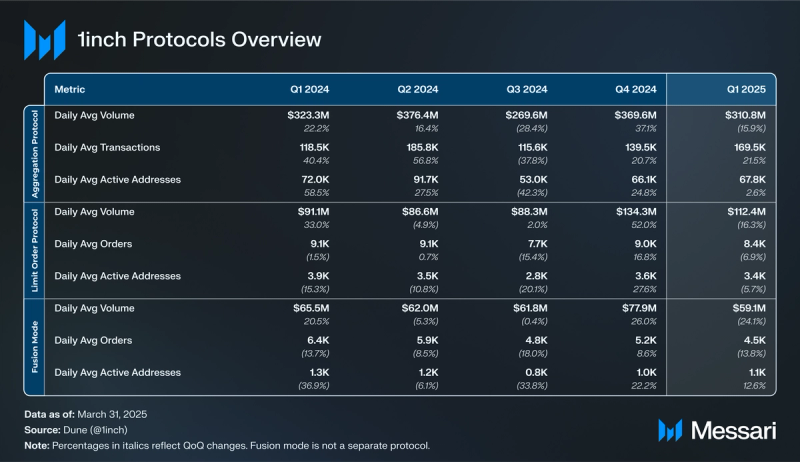This screenshot has height=462, width=800.
Task: Select the "Q3 2024" column header
Action: point(527,89)
